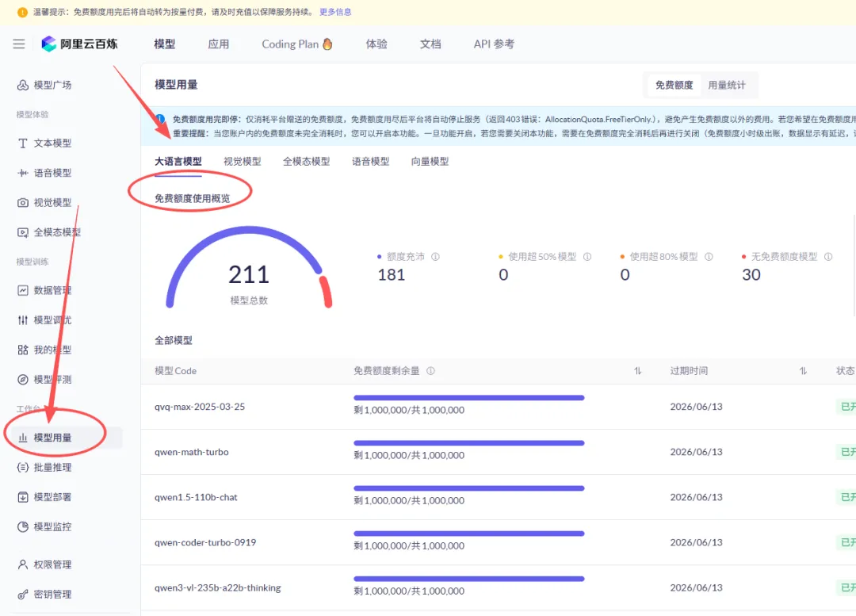Sort by 免费额度剩余量 column arrows
This screenshot has width=856, height=616.
637,371
